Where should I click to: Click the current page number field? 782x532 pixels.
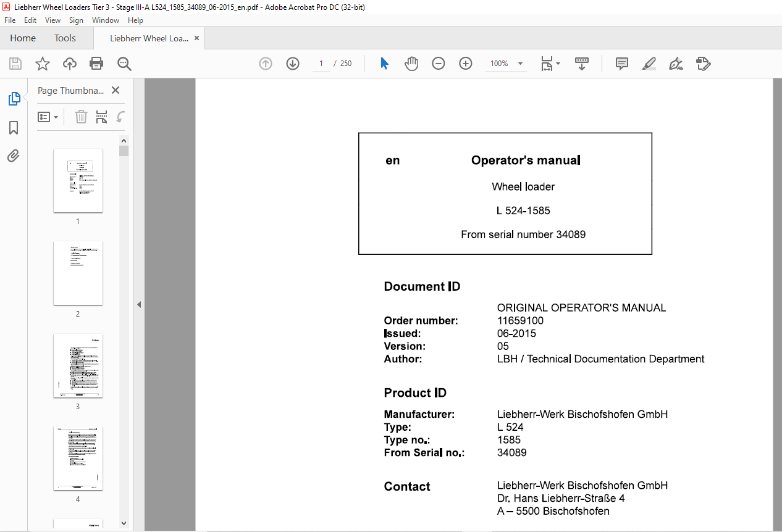(x=321, y=64)
